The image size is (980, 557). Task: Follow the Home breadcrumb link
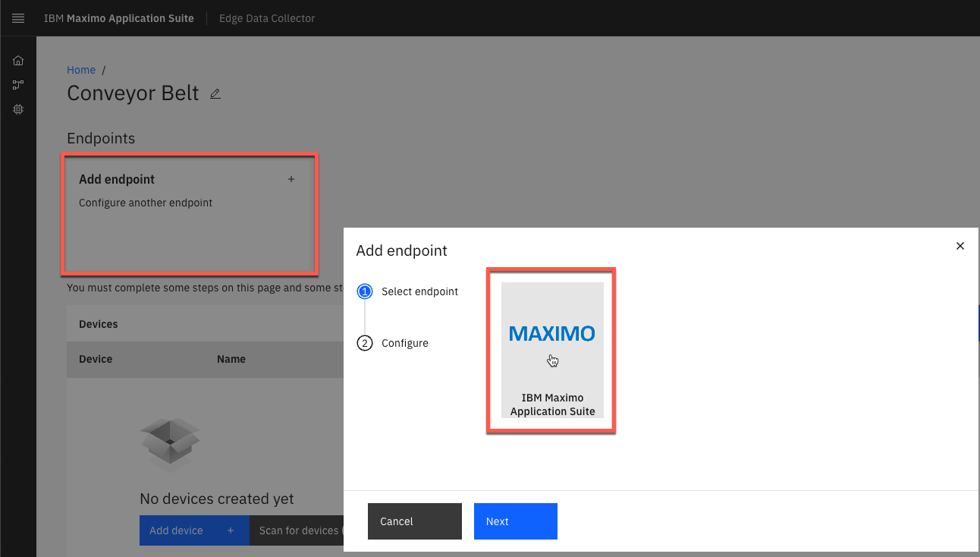coord(81,70)
